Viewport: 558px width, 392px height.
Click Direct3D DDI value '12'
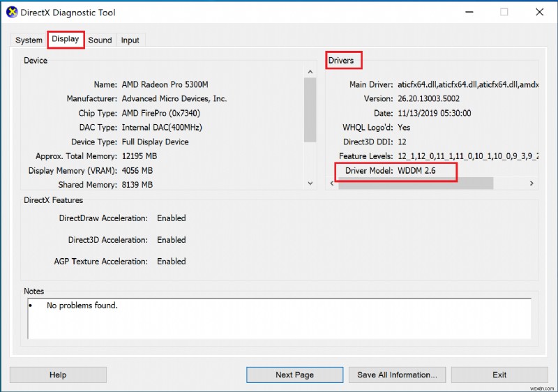(402, 142)
